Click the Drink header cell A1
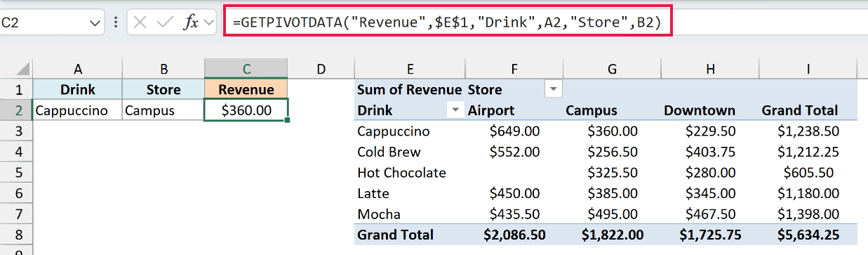868x255 pixels. pos(78,90)
